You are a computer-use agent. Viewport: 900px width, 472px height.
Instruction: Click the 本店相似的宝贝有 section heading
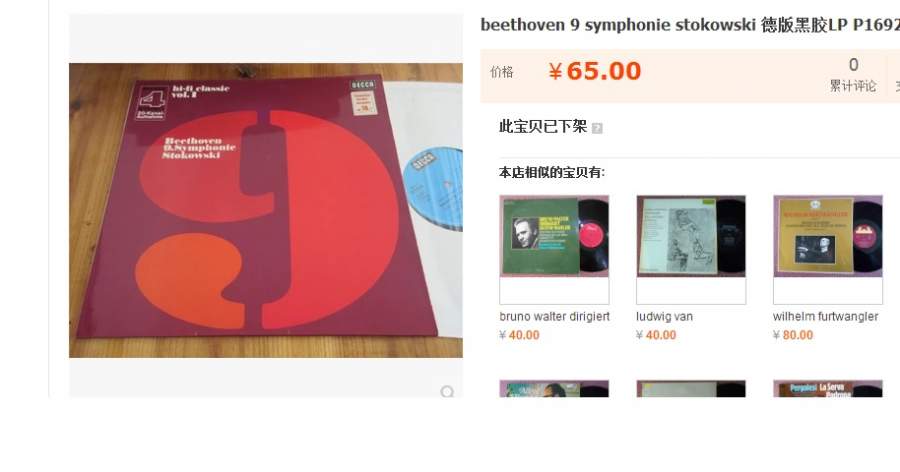(x=552, y=172)
